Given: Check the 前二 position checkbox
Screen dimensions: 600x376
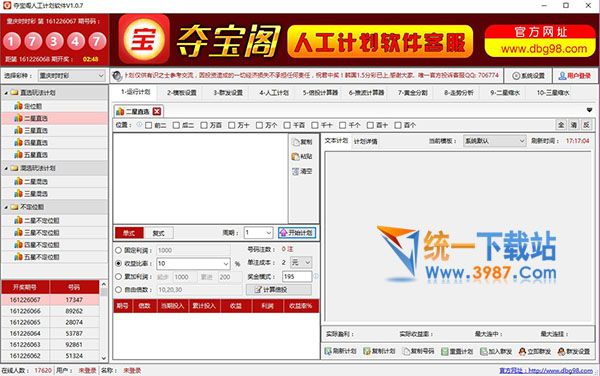Looking at the screenshot, I should 148,125.
